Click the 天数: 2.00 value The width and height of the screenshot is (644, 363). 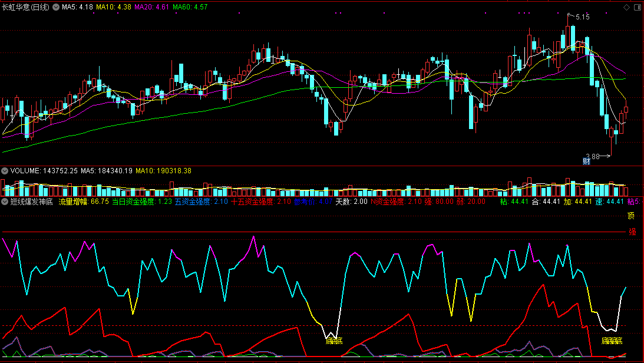pos(352,202)
